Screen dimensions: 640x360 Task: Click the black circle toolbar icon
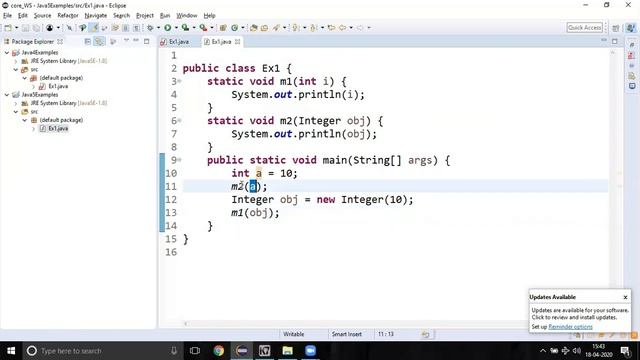[49, 28]
